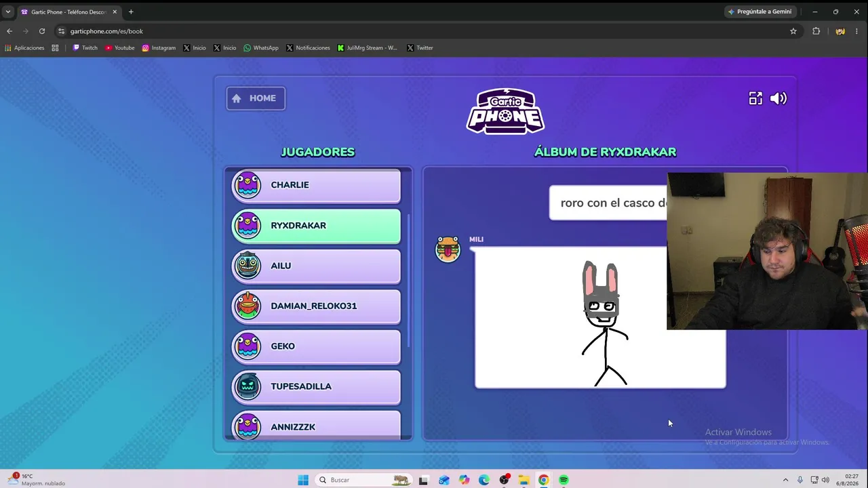The image size is (868, 488).
Task: Open Task View from the taskbar
Action: (x=424, y=480)
